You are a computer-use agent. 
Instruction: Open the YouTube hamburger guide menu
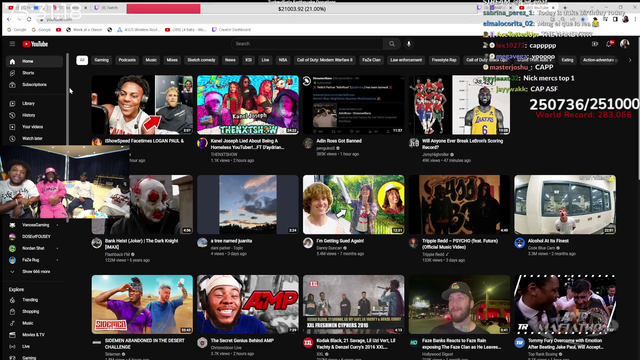(x=12, y=44)
